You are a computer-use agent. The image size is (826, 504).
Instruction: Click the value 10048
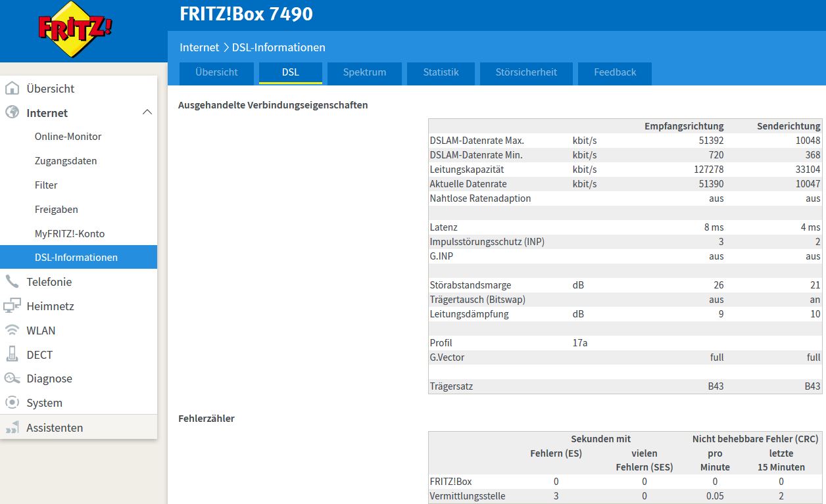[x=808, y=141]
